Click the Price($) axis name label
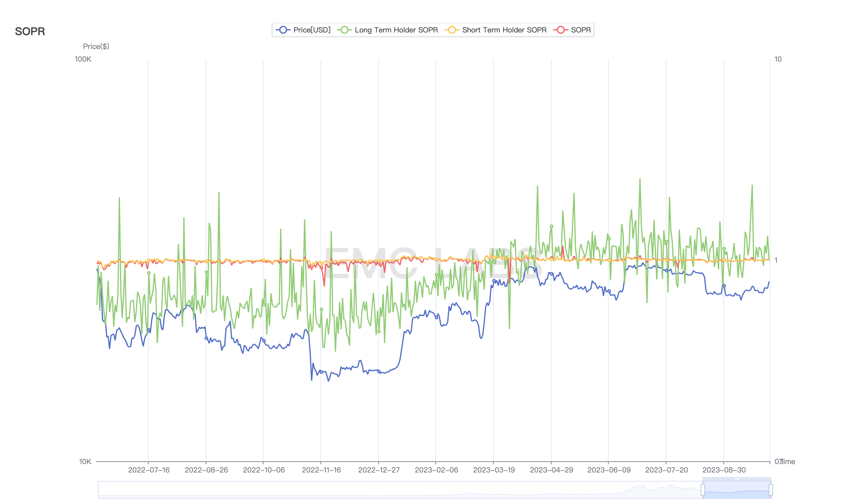 [96, 46]
